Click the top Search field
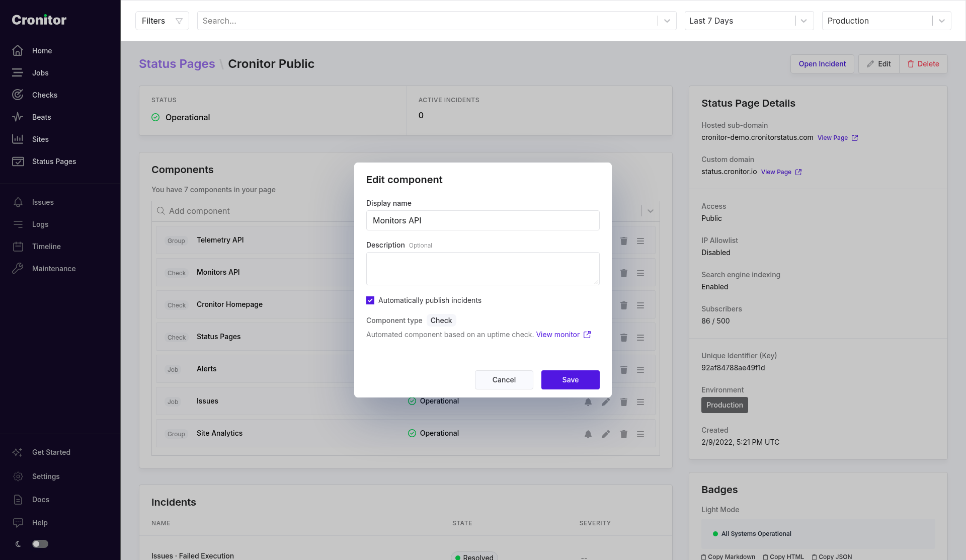 [x=428, y=21]
